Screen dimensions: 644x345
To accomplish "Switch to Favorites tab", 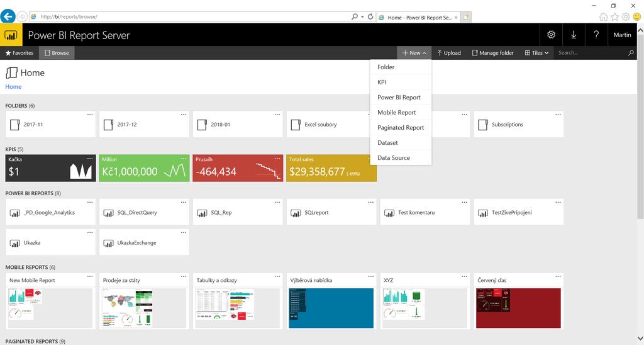I will pyautogui.click(x=19, y=53).
